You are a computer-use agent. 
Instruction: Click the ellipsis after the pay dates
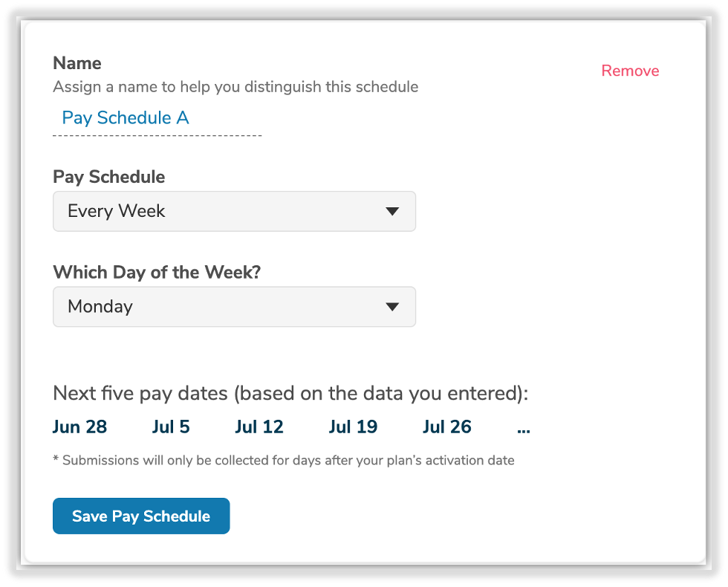[x=523, y=428]
